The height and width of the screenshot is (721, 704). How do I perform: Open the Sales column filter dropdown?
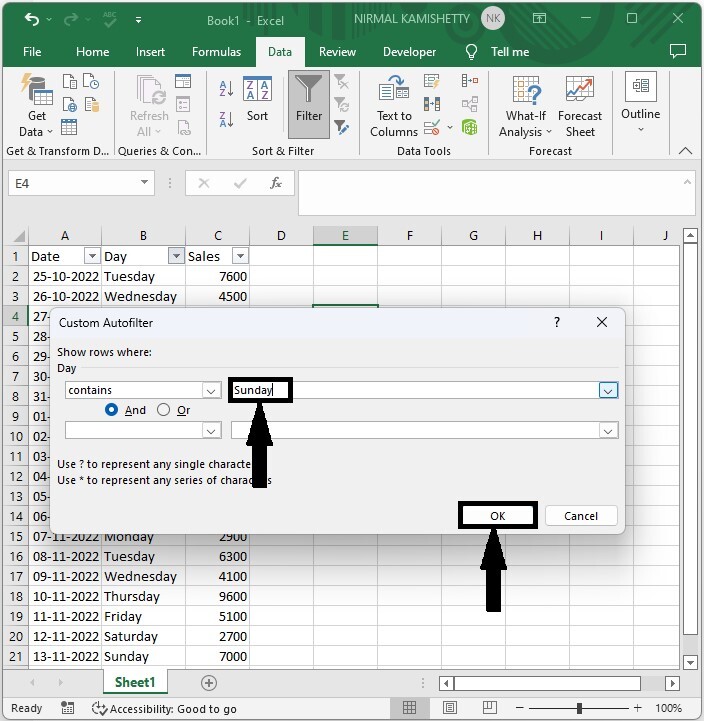[240, 256]
